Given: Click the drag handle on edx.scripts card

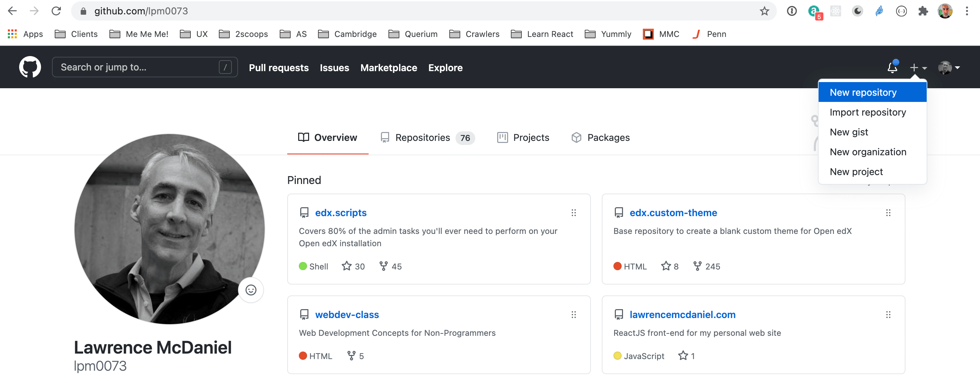Looking at the screenshot, I should (574, 213).
